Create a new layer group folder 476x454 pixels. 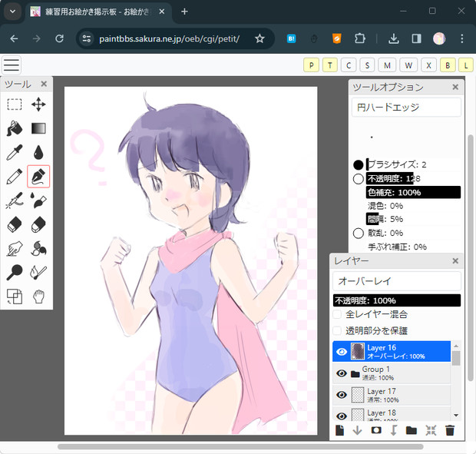pos(412,430)
